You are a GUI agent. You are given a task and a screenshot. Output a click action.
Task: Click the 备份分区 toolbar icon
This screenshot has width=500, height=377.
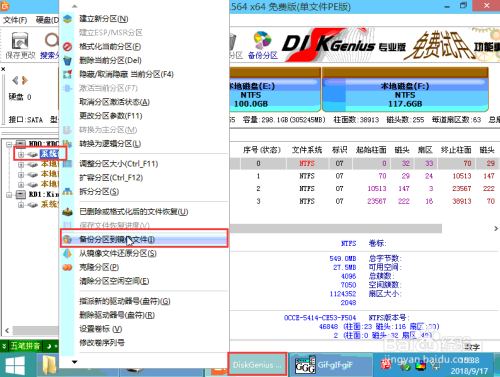[x=263, y=45]
